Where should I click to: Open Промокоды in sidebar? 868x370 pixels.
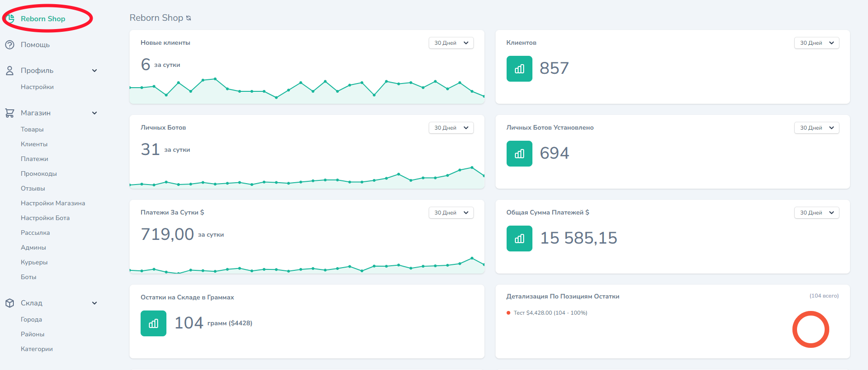click(39, 173)
